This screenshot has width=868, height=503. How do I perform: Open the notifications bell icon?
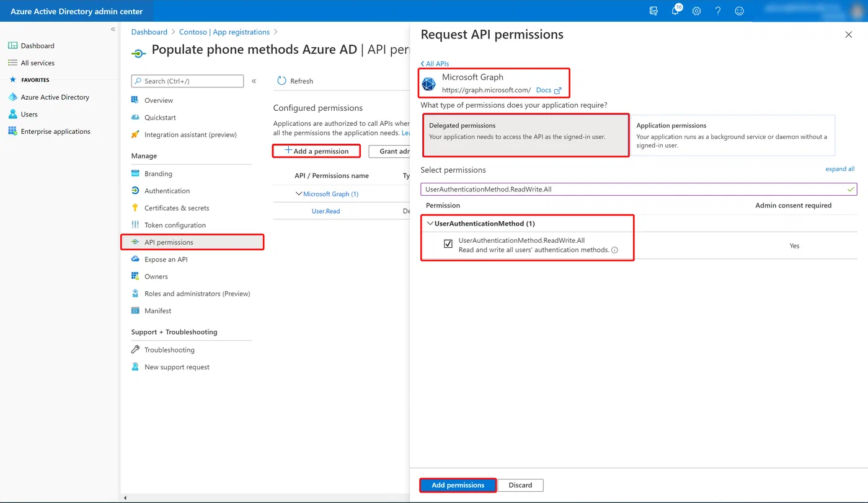coord(676,11)
